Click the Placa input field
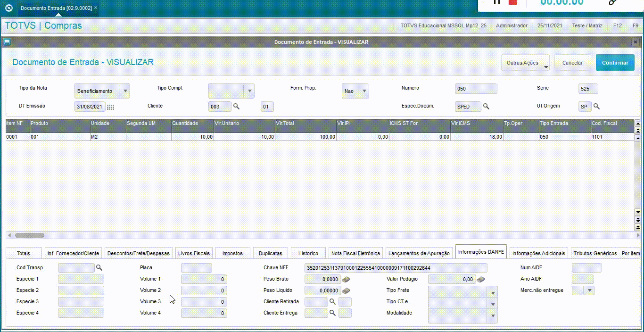The image size is (644, 332). [196, 268]
